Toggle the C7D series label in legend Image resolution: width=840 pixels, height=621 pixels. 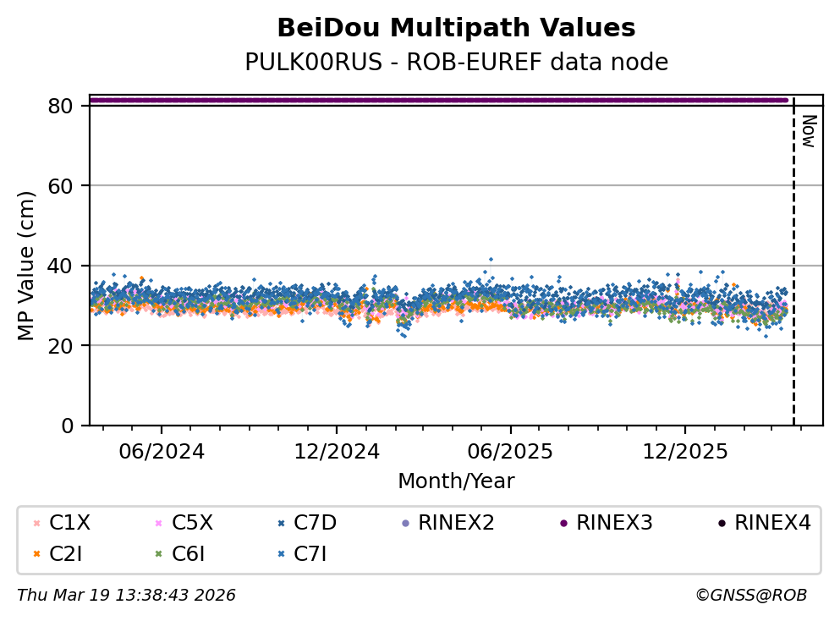pos(315,523)
